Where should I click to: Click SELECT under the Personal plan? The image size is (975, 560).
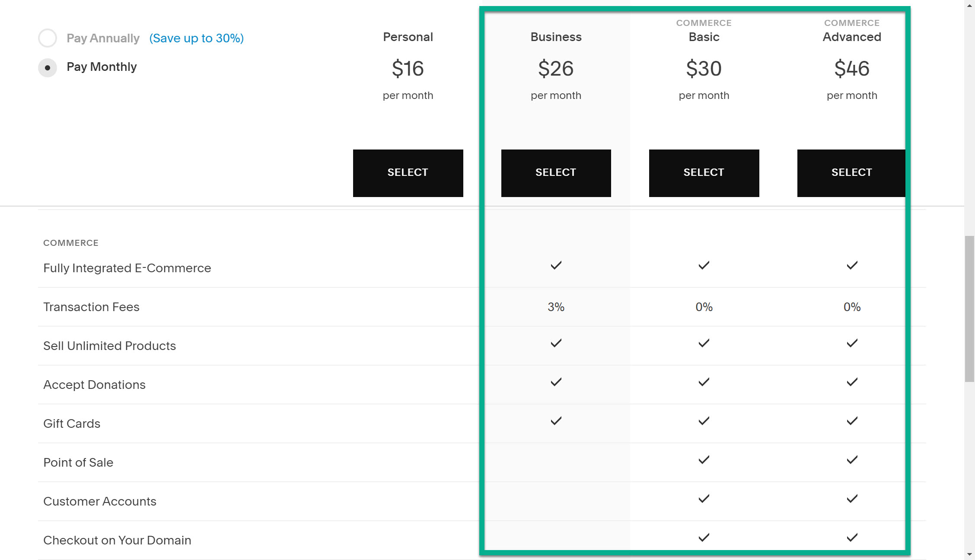(x=408, y=172)
